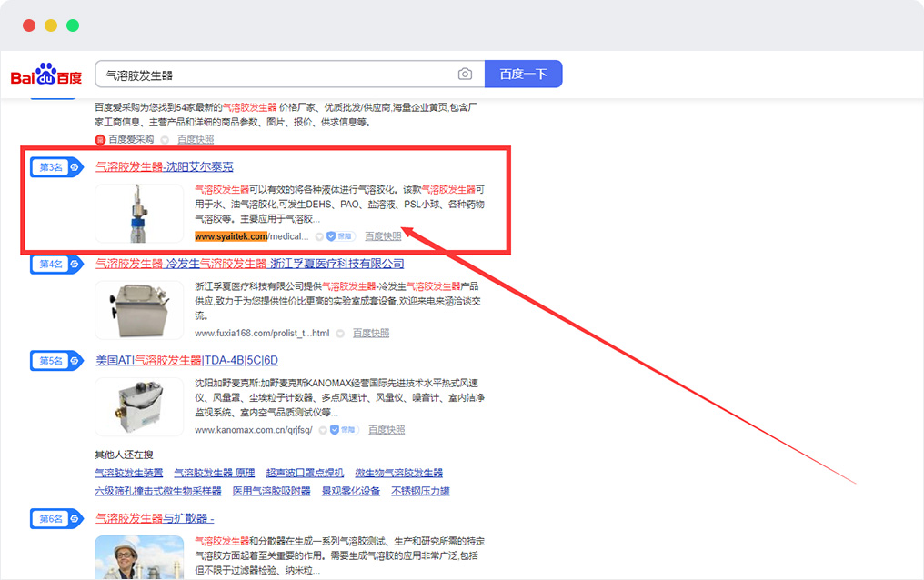Open the 气溶胶发生器与扩散器 result title

coord(155,518)
